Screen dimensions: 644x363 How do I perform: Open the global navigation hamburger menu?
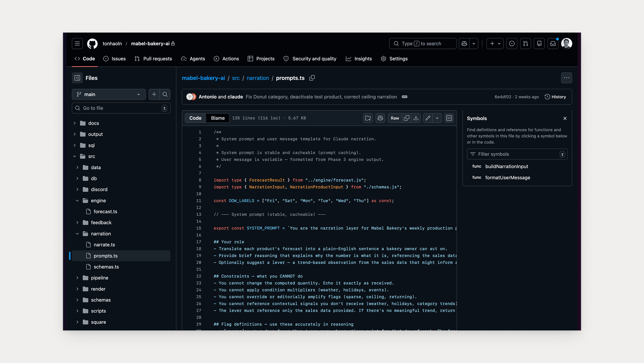point(77,44)
